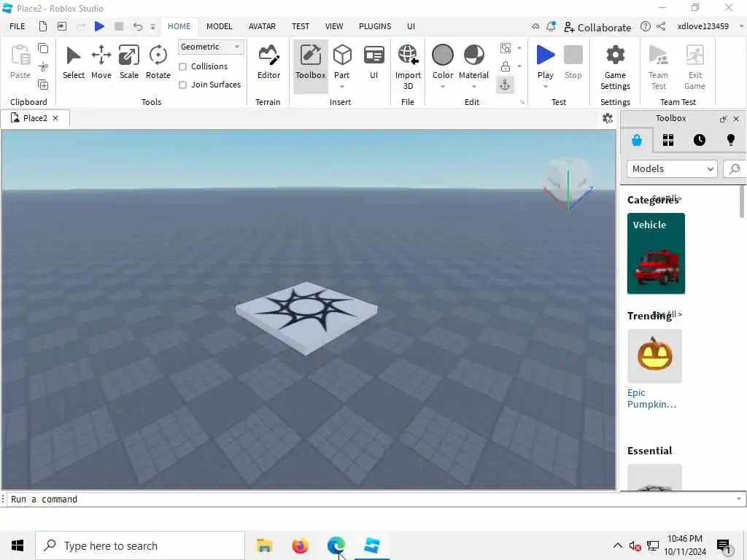Click the Cut scissors icon
The height and width of the screenshot is (560, 747).
coord(43,66)
